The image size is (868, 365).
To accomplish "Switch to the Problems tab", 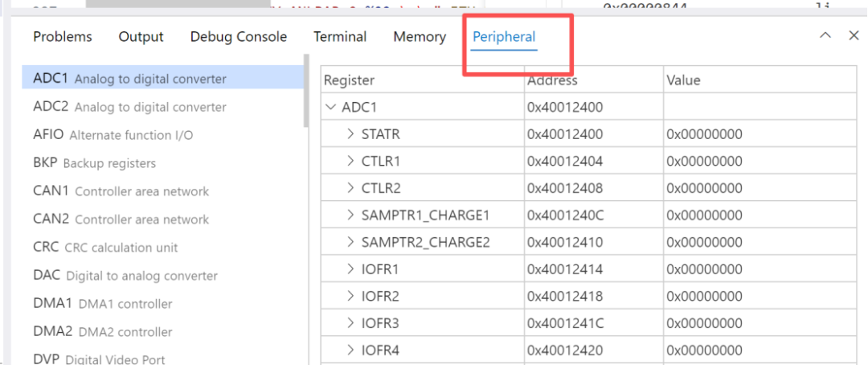I will [63, 37].
